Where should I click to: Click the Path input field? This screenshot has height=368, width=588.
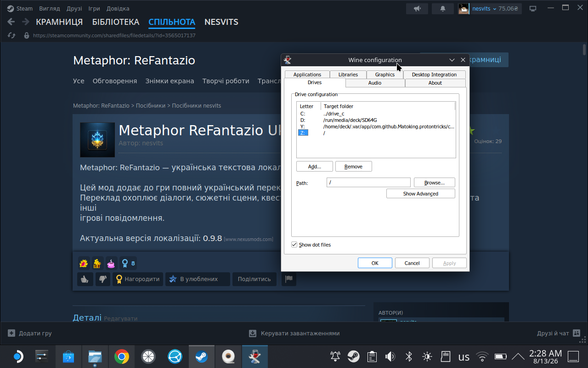[368, 183]
